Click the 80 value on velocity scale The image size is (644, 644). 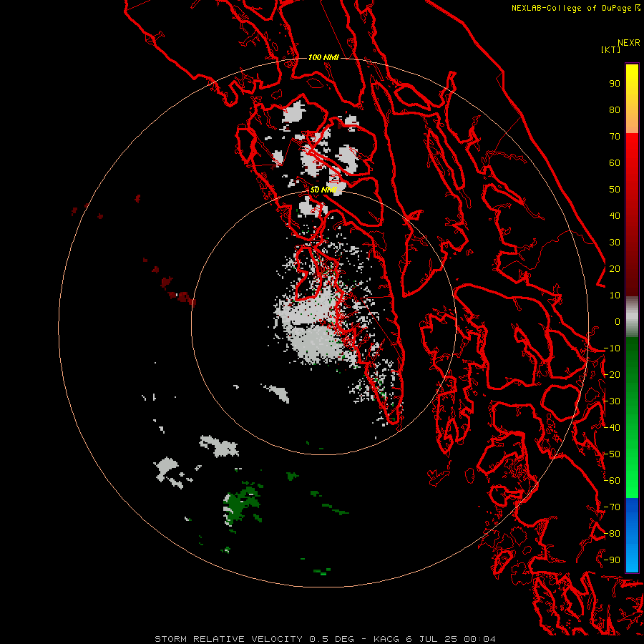pyautogui.click(x=615, y=110)
